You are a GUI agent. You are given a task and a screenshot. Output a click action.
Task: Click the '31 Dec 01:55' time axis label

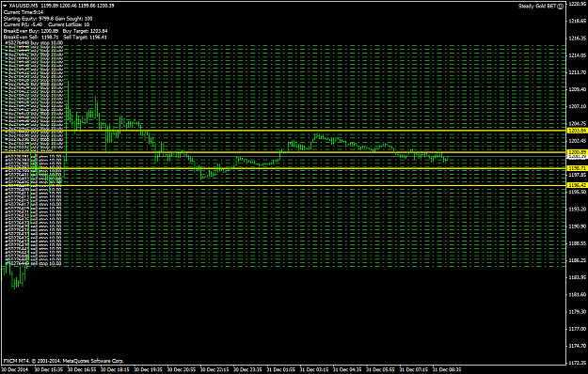pyautogui.click(x=281, y=369)
